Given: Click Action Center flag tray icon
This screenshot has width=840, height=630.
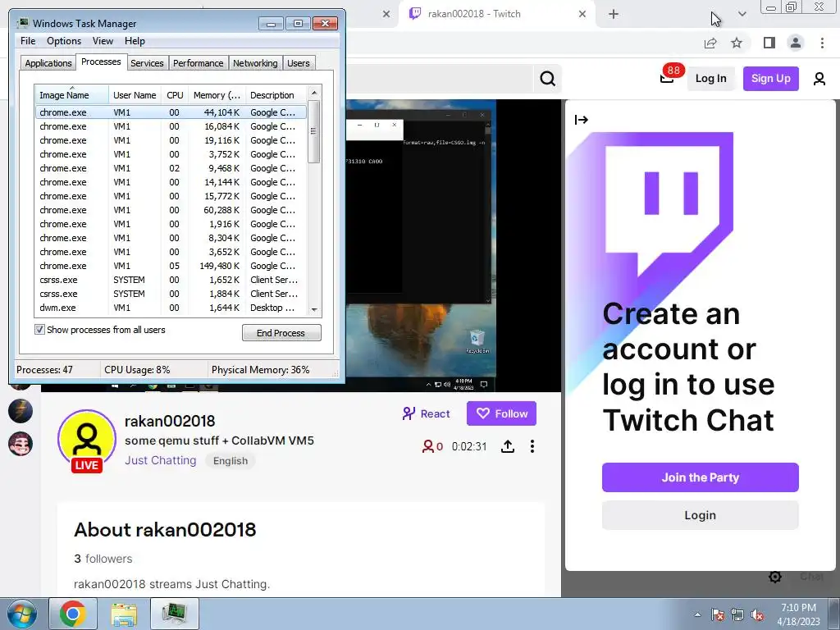Looking at the screenshot, I should (x=718, y=615).
